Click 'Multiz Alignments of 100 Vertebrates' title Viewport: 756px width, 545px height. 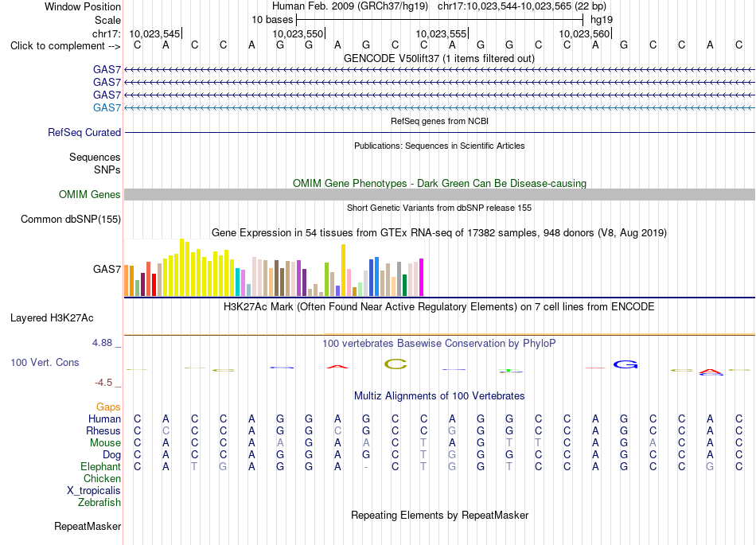[439, 395]
